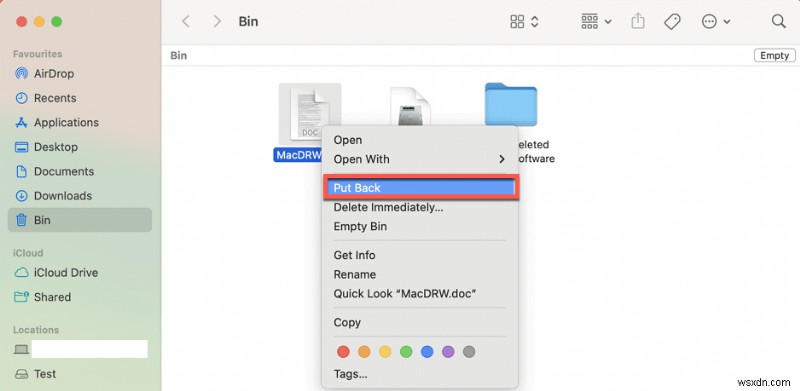Switch to icon grid view

tap(517, 21)
